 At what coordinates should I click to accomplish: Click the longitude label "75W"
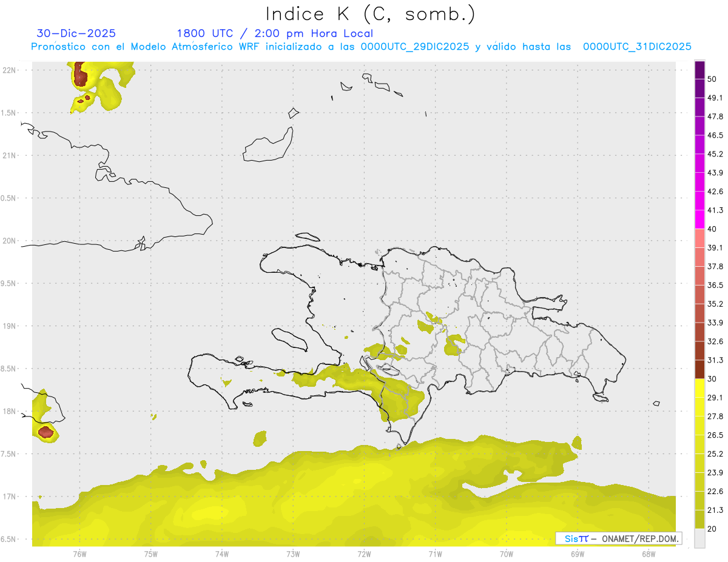click(x=151, y=554)
